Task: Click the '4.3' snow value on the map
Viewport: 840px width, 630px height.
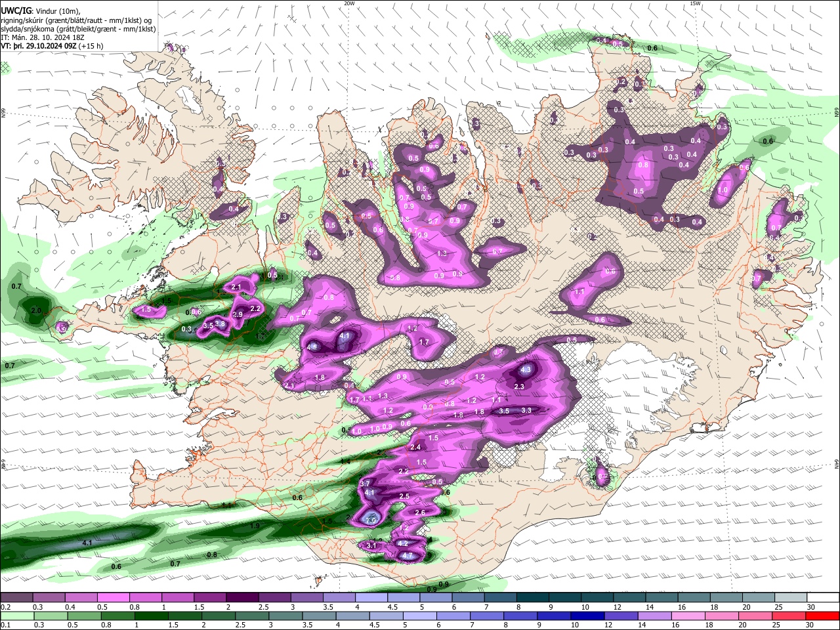Action: pyautogui.click(x=526, y=370)
